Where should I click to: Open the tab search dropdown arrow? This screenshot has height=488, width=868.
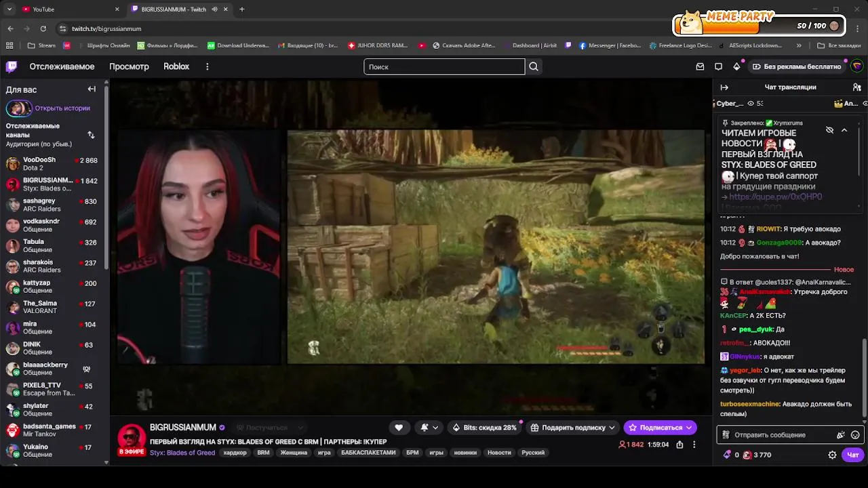(x=9, y=9)
